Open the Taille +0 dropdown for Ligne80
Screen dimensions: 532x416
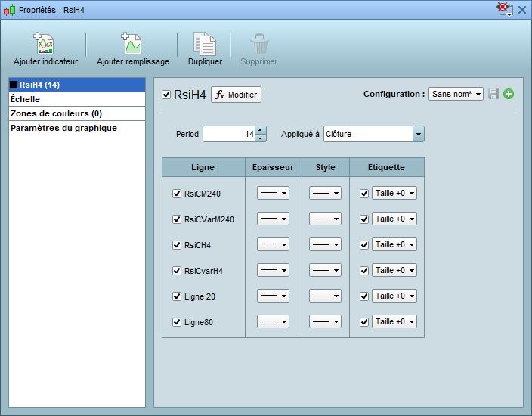point(394,321)
